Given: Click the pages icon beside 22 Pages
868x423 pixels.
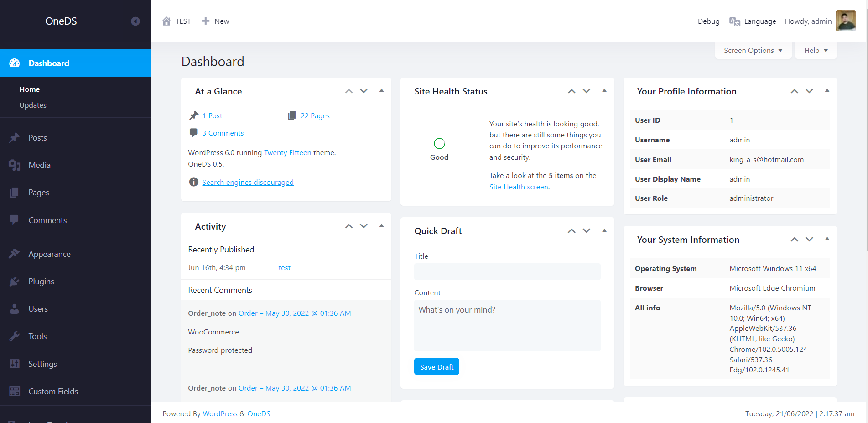Looking at the screenshot, I should (292, 115).
